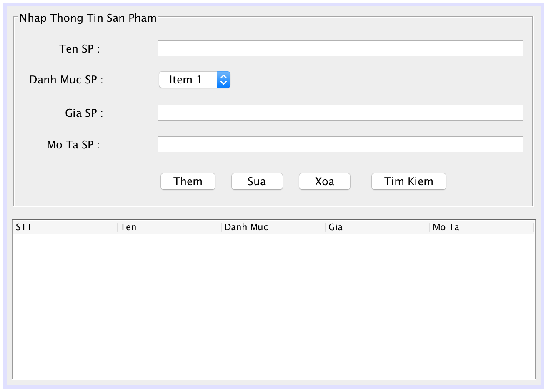Select the STT column header
546x392 pixels.
pos(65,227)
